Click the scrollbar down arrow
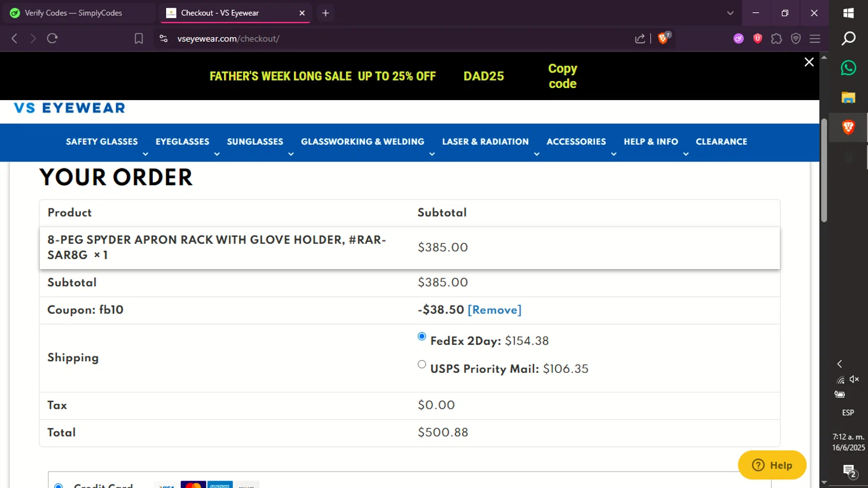868x488 pixels. click(824, 482)
